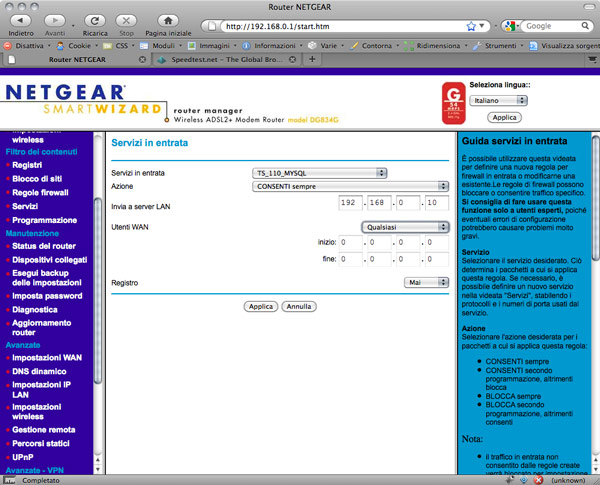Open Regole firewall in sidebar

point(40,193)
